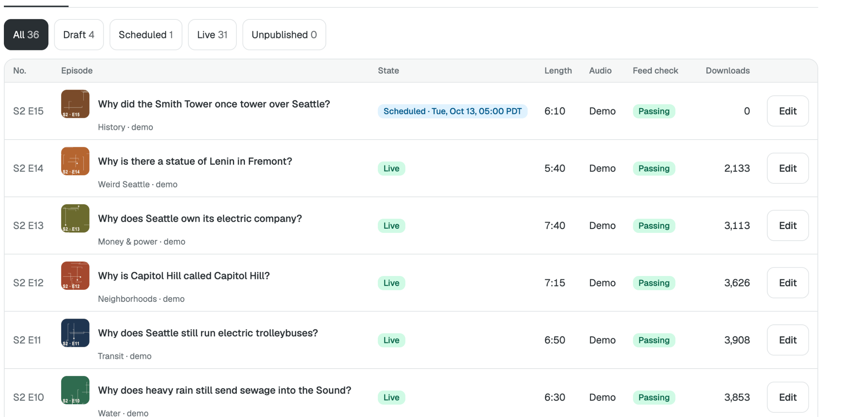Open the S2 E15 episode cover thumbnail
The image size is (868, 417).
coord(75,104)
